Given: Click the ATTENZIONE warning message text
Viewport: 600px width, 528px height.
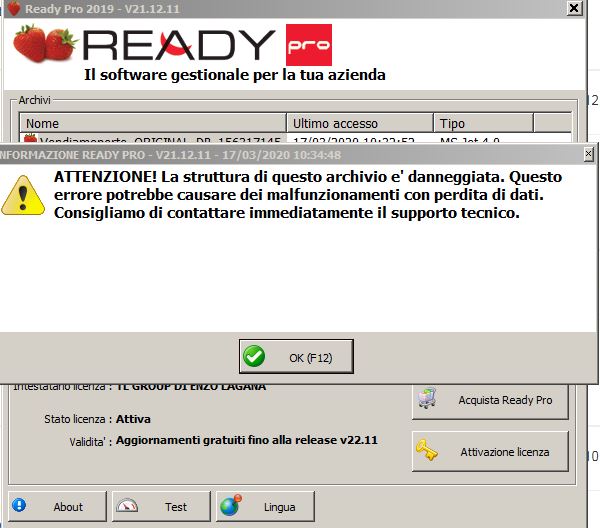Looking at the screenshot, I should pyautogui.click(x=308, y=195).
